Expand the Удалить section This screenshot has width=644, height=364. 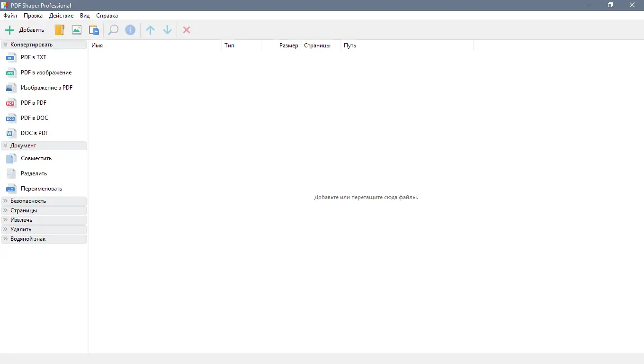[x=44, y=229]
